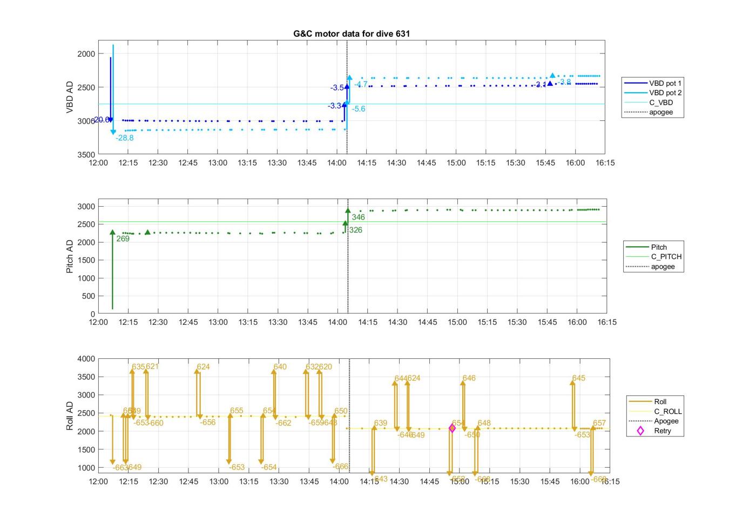Viewport: 756px width, 532px height.
Task: Click the "657" label on the Roll plot
Action: click(599, 423)
